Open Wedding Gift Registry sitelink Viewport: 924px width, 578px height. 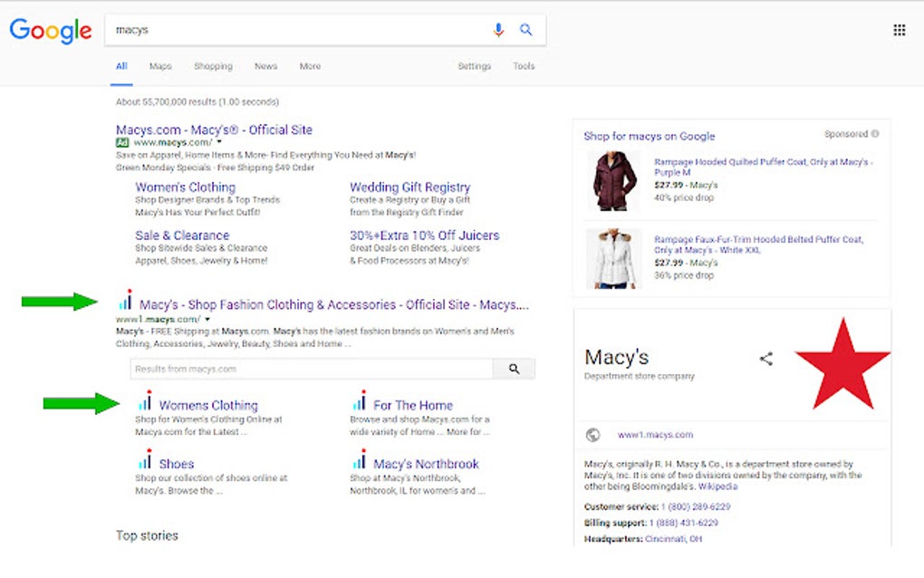click(x=410, y=188)
